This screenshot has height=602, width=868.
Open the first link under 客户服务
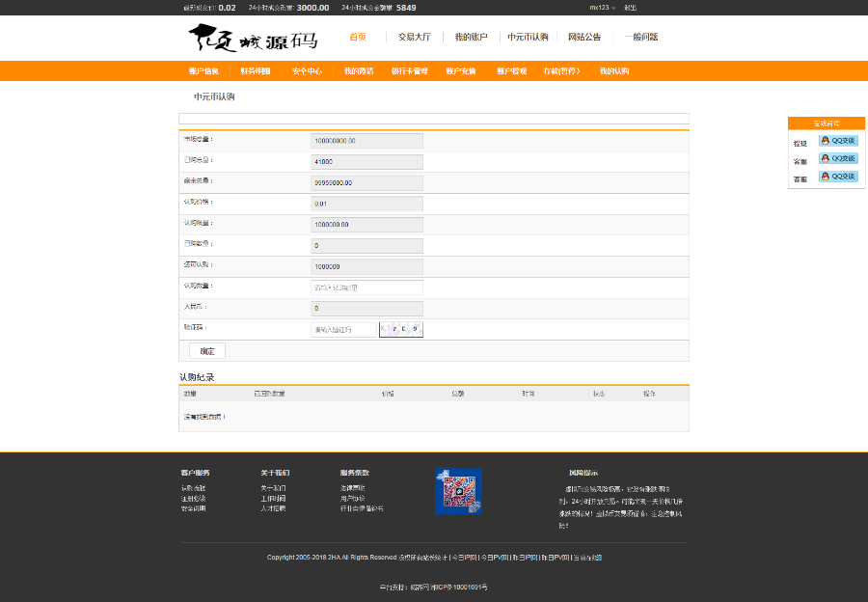click(x=193, y=488)
